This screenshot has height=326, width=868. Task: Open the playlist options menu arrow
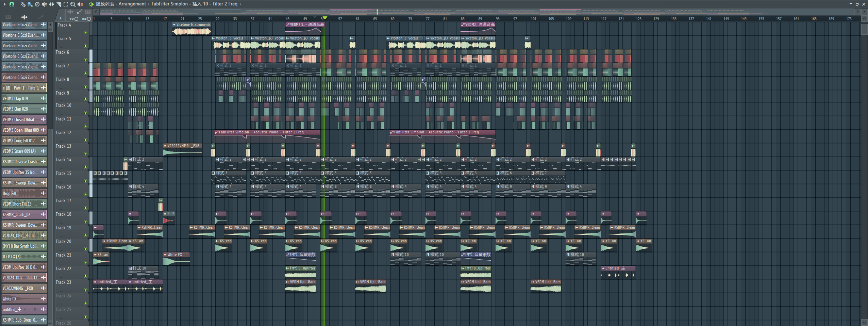(4, 4)
